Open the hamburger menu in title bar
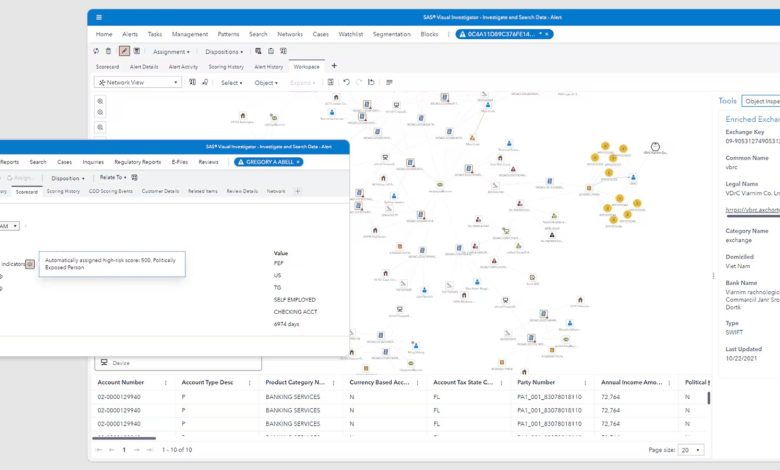780x470 pixels. [99, 17]
